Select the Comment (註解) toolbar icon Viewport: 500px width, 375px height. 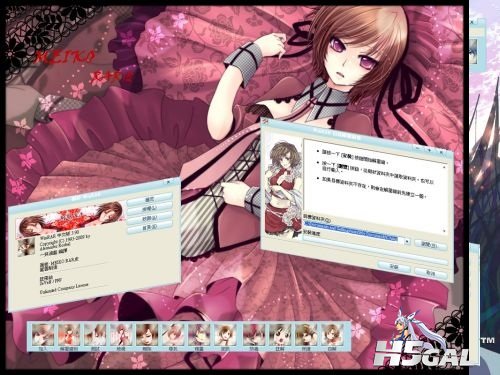click(280, 336)
